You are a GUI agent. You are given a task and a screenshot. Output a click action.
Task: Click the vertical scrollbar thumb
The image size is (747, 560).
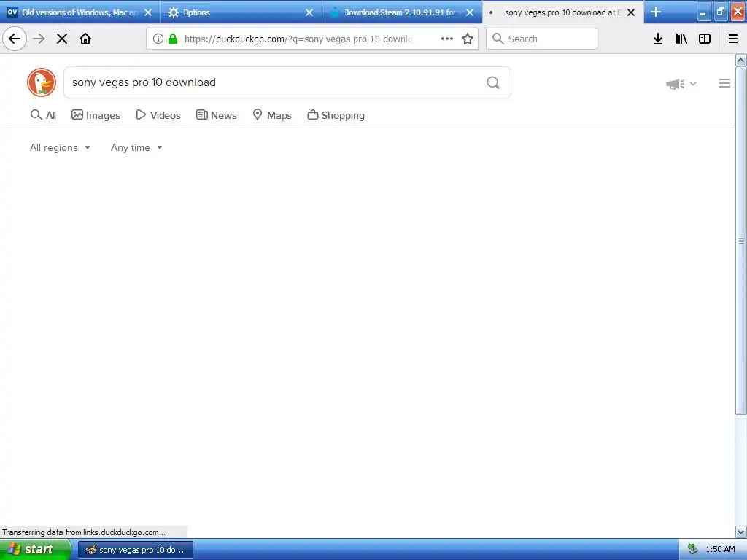[x=741, y=241]
